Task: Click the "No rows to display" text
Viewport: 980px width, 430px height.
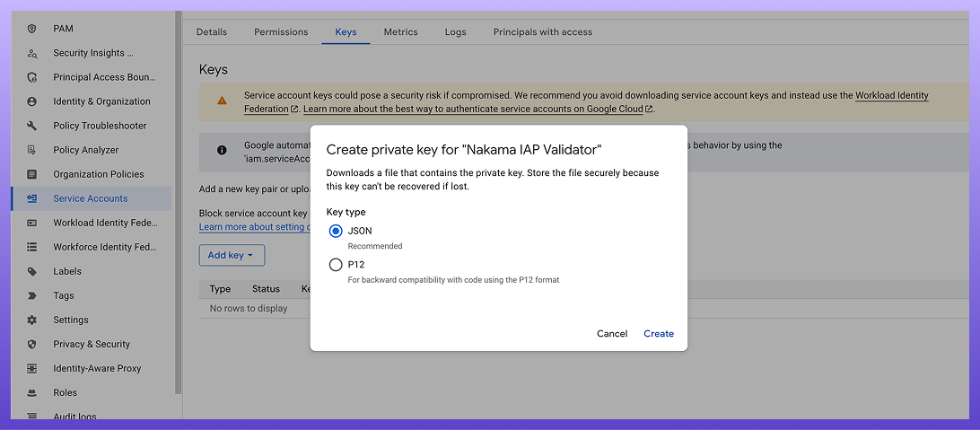Action: pos(249,309)
